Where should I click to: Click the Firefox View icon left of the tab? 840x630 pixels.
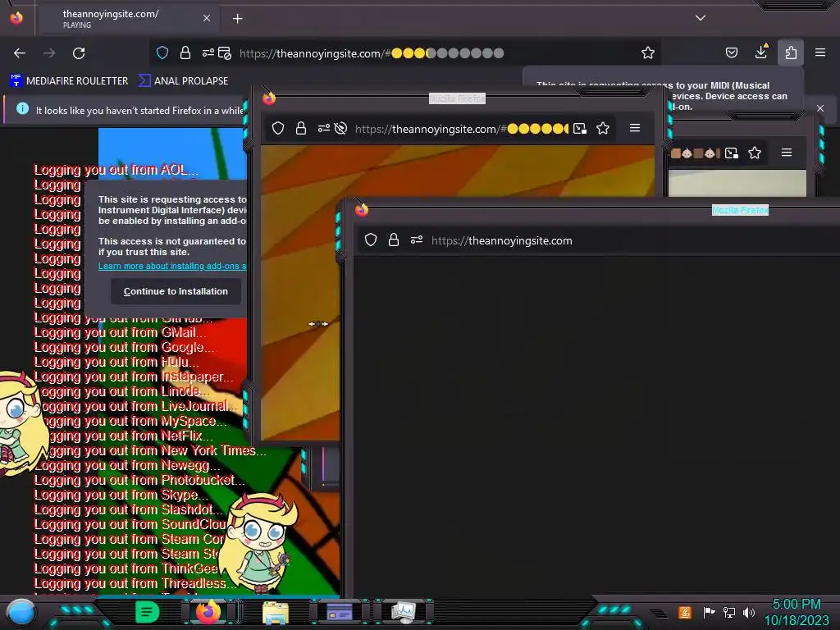coord(16,18)
